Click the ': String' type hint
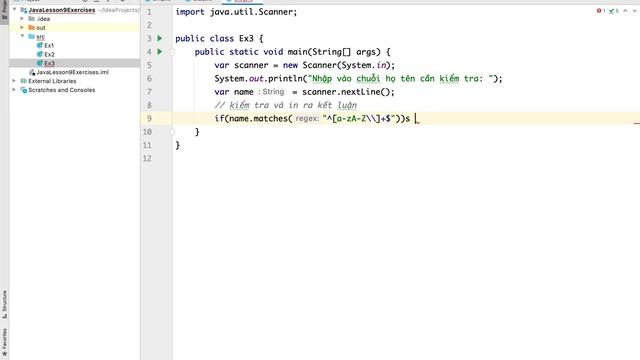 (x=271, y=92)
